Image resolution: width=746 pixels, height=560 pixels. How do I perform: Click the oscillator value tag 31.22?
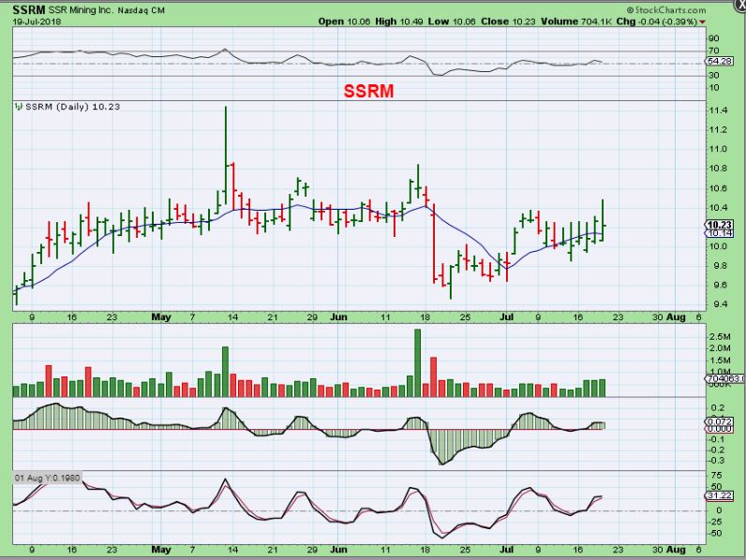[x=719, y=495]
